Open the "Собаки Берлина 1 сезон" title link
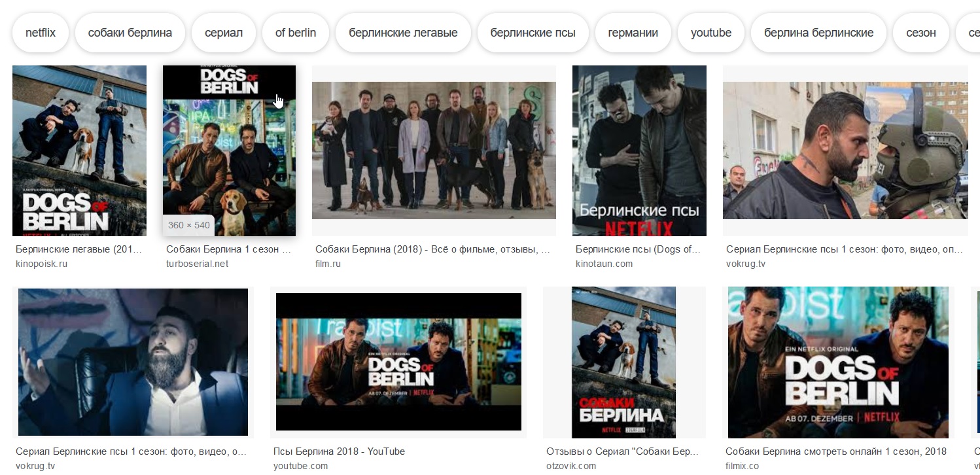 click(x=228, y=249)
